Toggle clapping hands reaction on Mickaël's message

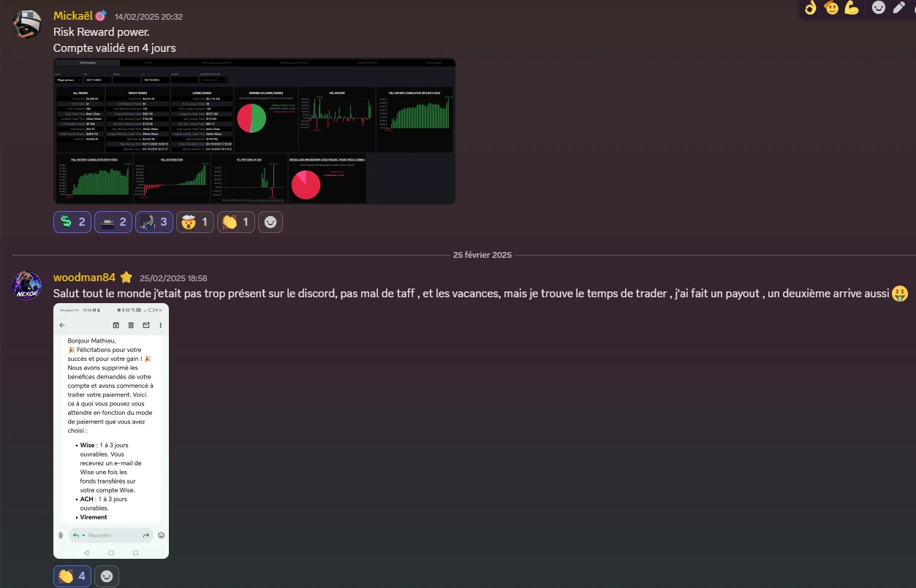236,222
